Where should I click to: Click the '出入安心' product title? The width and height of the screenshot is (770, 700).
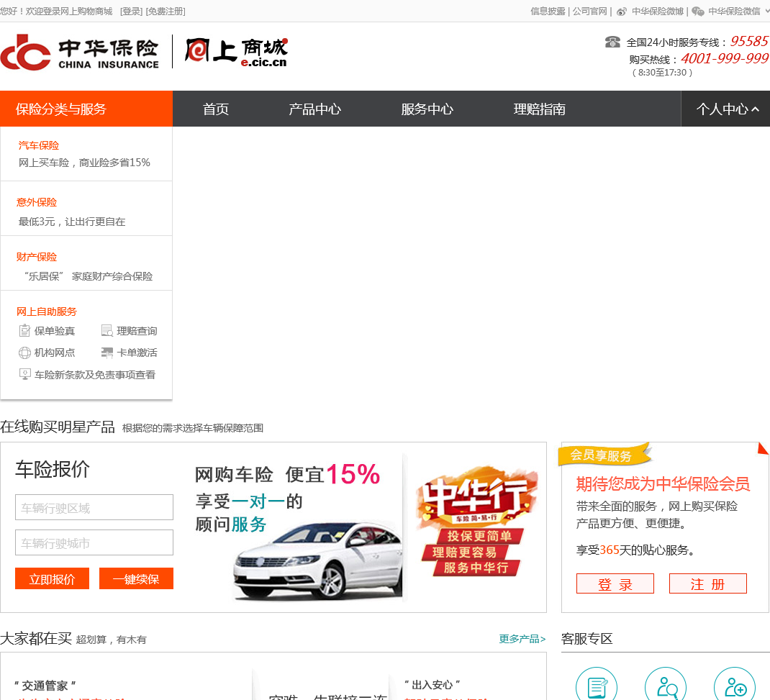(432, 684)
